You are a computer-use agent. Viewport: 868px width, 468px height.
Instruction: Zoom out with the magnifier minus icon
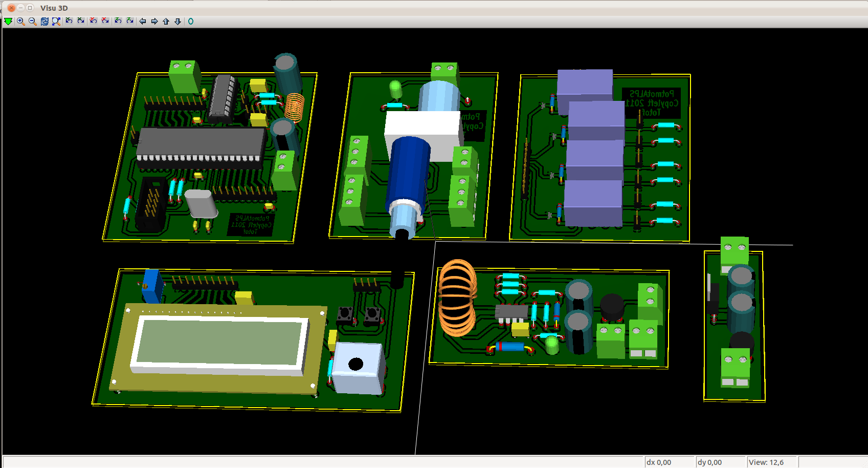click(32, 21)
